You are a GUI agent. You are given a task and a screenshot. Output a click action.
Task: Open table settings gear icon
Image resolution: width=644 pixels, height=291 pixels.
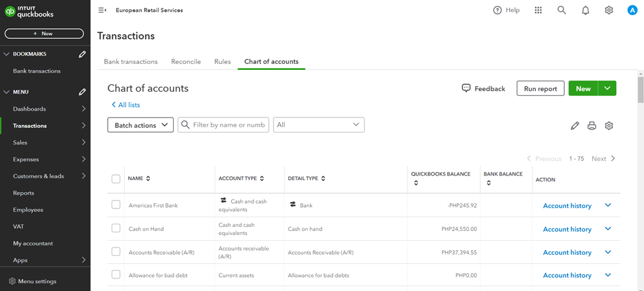click(609, 125)
